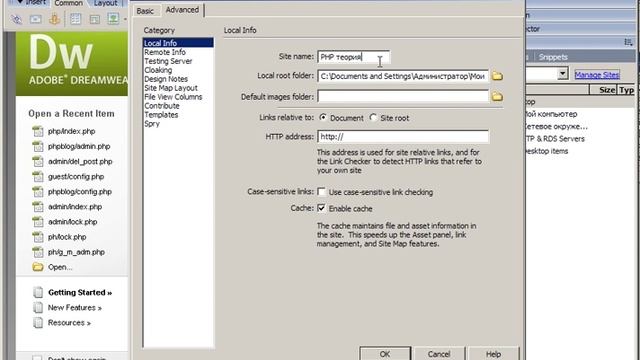Open recent file admin/index.php
Viewport: 640px width, 360px height.
(x=75, y=207)
